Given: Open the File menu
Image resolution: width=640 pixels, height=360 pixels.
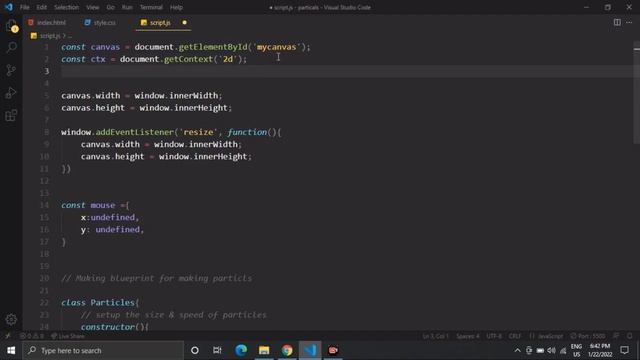Looking at the screenshot, I should [24, 7].
